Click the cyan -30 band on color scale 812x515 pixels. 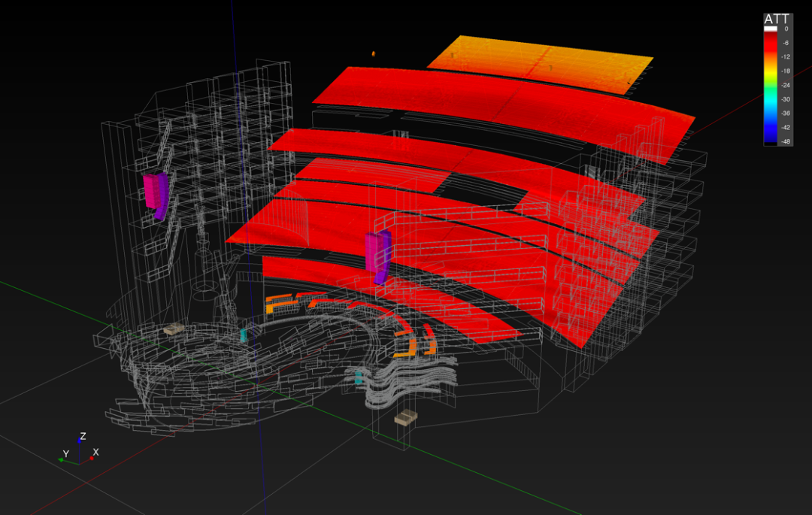(x=771, y=98)
